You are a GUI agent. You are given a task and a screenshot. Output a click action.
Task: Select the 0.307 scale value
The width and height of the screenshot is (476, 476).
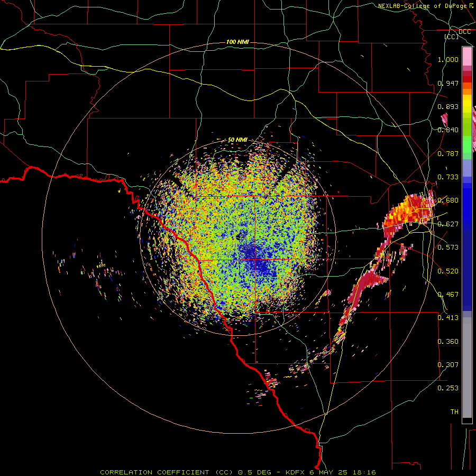tap(448, 365)
